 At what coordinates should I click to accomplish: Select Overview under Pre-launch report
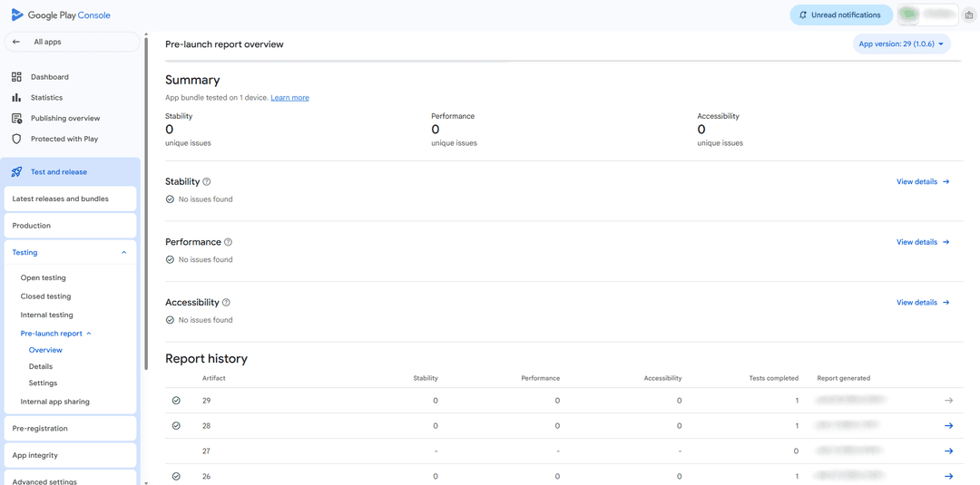pyautogui.click(x=45, y=350)
